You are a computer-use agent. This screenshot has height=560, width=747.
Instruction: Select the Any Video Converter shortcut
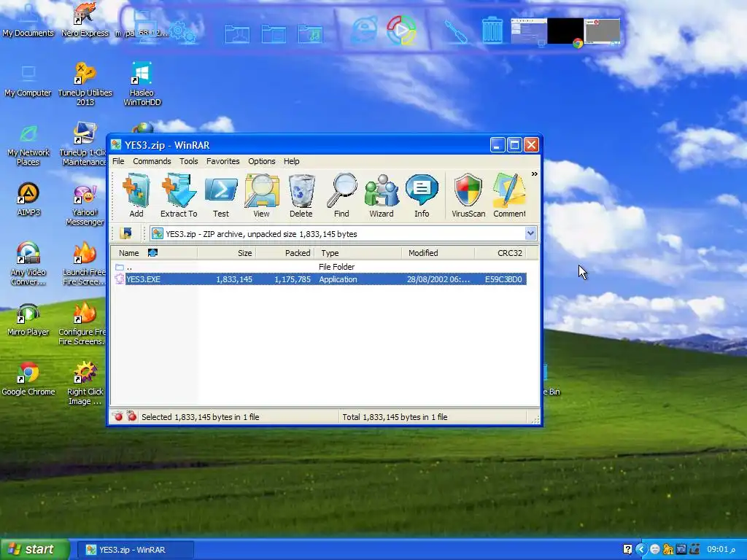point(28,264)
